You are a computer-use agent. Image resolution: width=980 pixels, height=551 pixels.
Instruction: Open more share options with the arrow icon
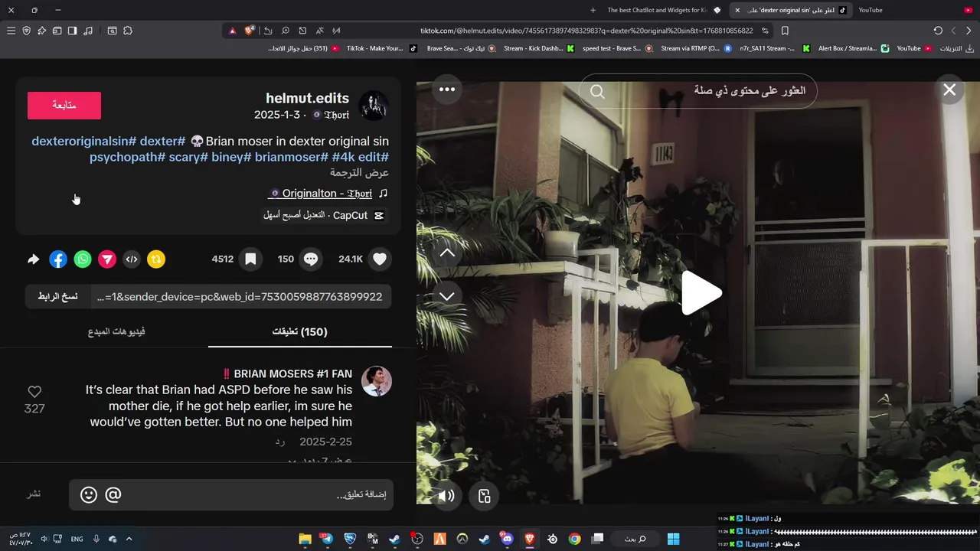(x=33, y=259)
